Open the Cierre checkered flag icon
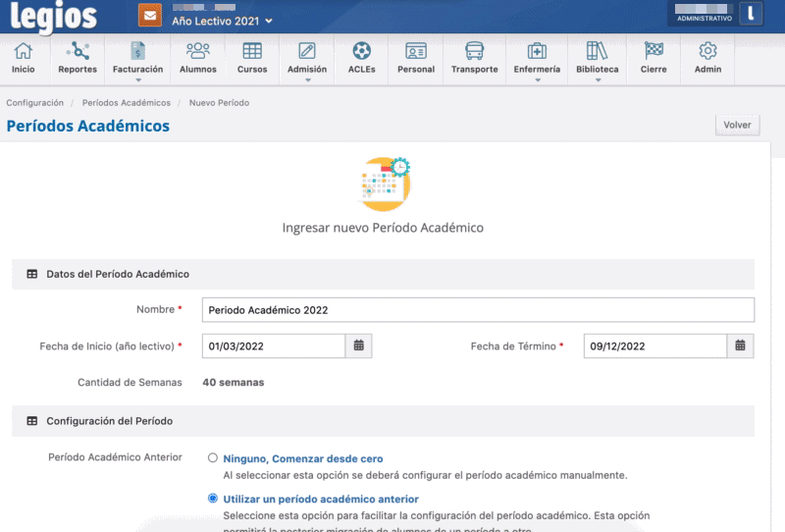This screenshot has height=532, width=785. [x=654, y=58]
